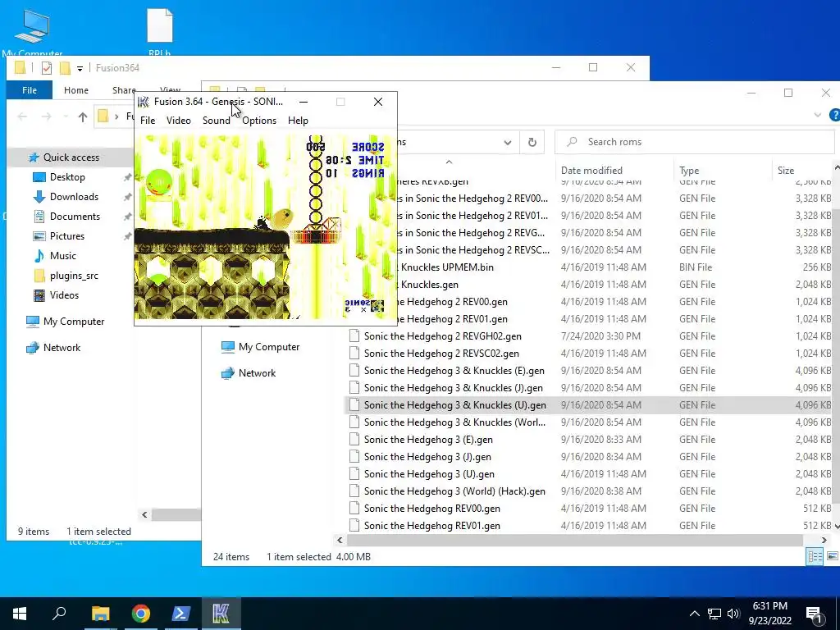Select Sonic the Hedgehog 3 (J).gen
840x630 pixels.
[x=427, y=457]
